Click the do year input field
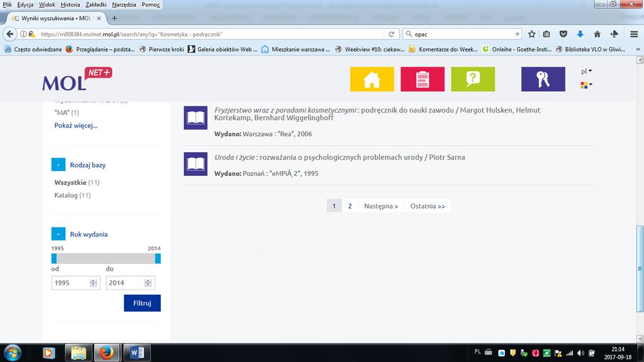Image resolution: width=644 pixels, height=362 pixels. [x=130, y=283]
